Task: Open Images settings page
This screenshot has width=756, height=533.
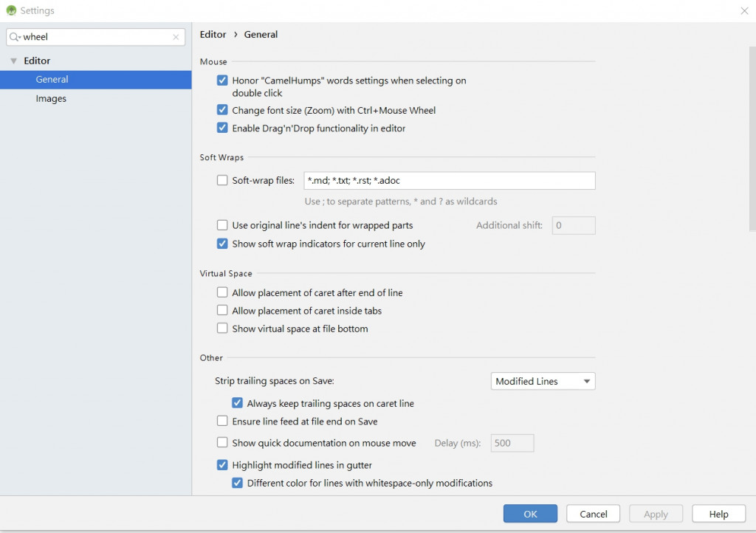Action: (x=51, y=99)
